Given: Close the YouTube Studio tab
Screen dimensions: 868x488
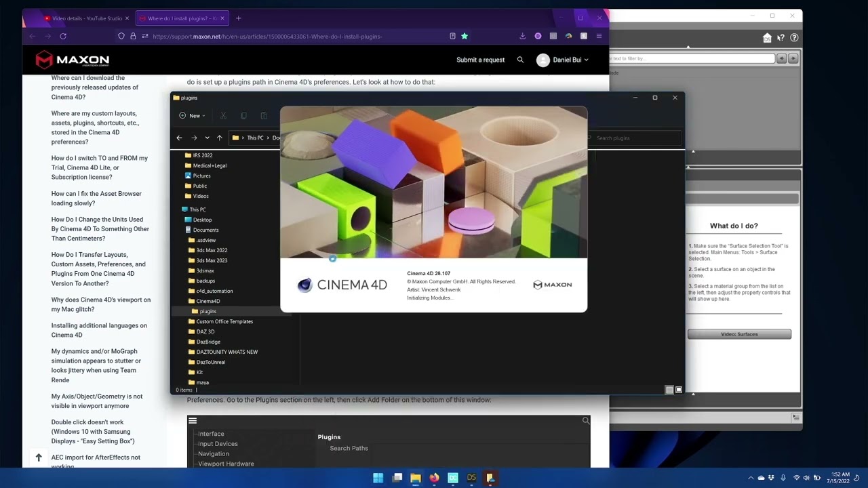Looking at the screenshot, I should (x=127, y=18).
